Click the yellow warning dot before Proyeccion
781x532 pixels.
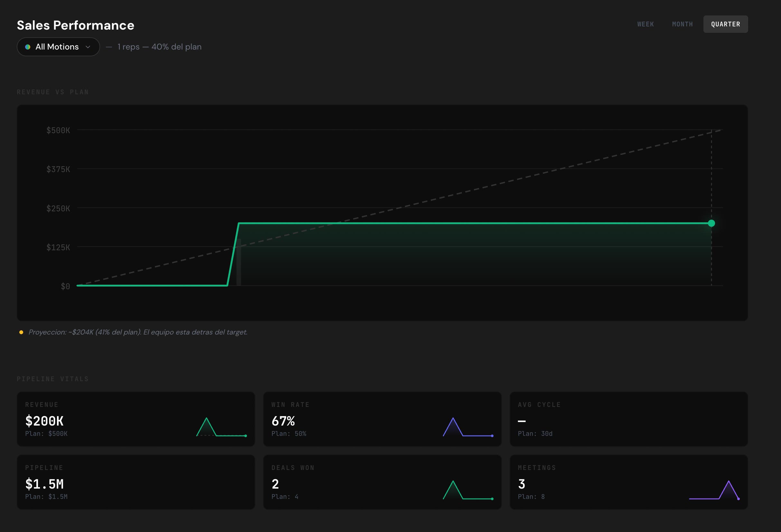coord(21,332)
